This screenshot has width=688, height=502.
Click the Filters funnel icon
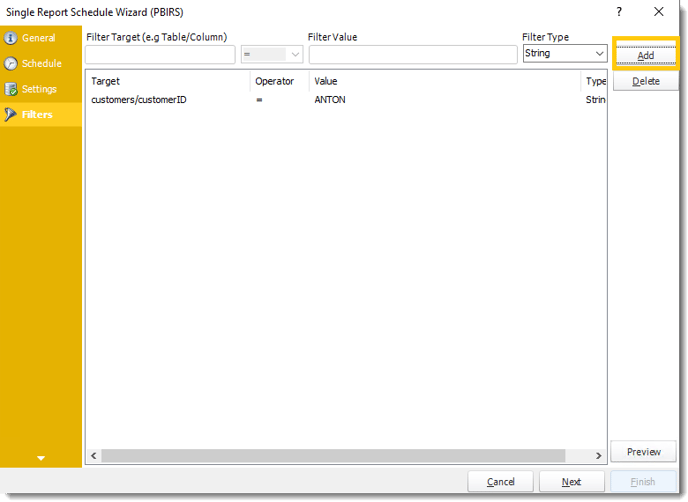pyautogui.click(x=11, y=115)
